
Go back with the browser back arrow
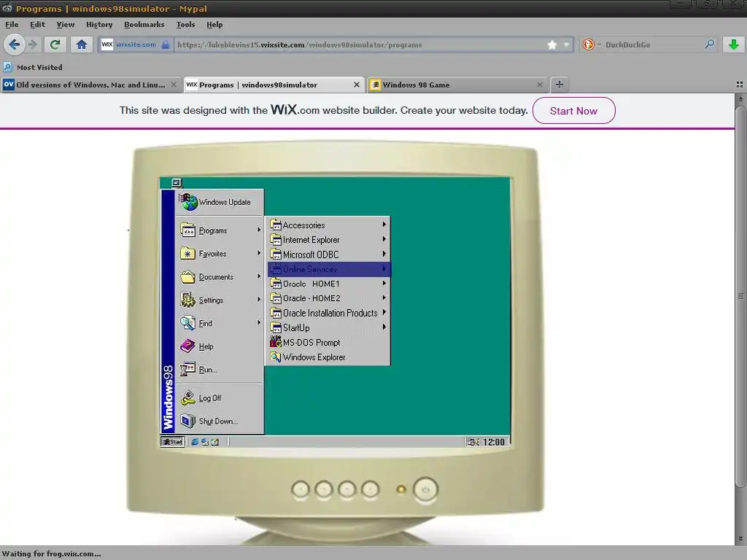point(15,44)
